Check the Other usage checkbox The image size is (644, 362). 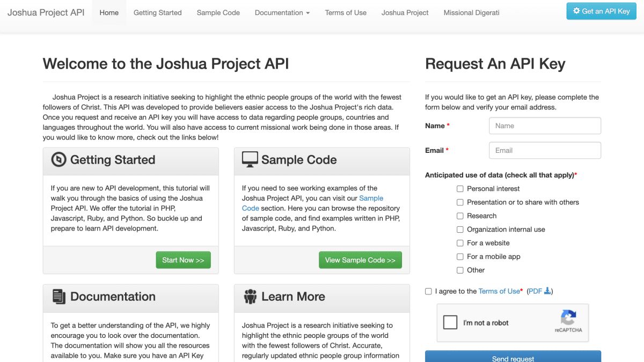click(460, 270)
